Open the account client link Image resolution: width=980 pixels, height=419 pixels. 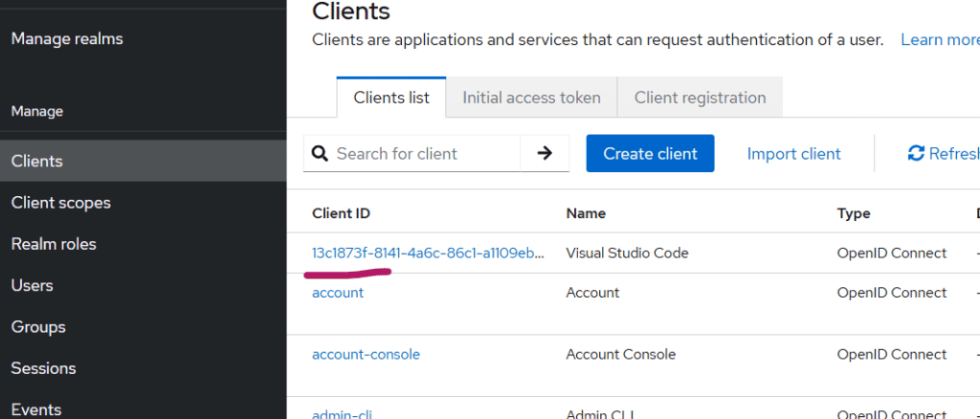338,292
